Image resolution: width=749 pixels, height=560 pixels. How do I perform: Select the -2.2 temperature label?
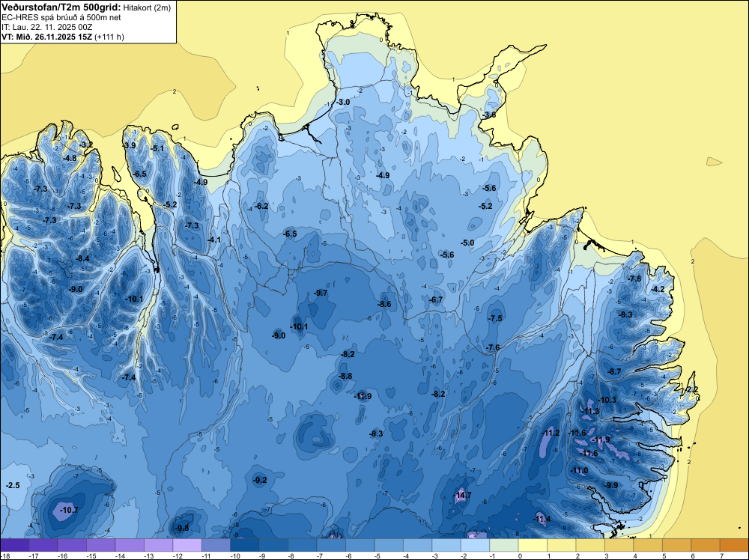(692, 390)
